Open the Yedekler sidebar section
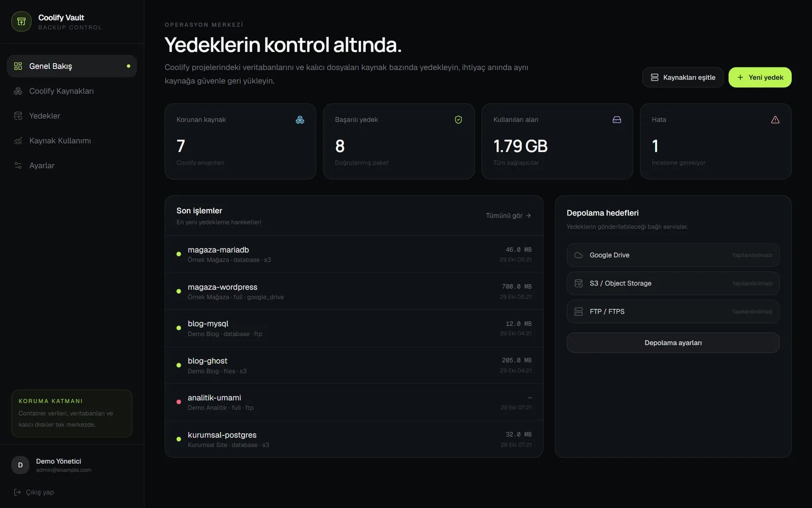 coord(72,116)
